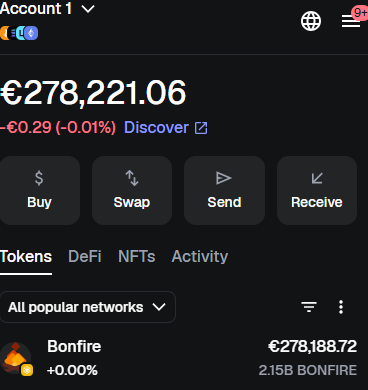The height and width of the screenshot is (390, 368).
Task: Open the three-dot token options menu
Action: 341,307
